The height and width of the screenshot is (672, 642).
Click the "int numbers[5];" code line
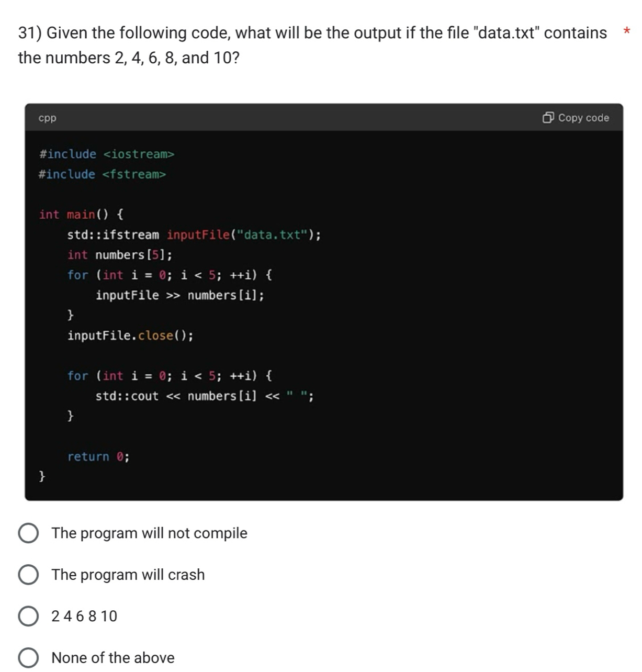pos(119,255)
